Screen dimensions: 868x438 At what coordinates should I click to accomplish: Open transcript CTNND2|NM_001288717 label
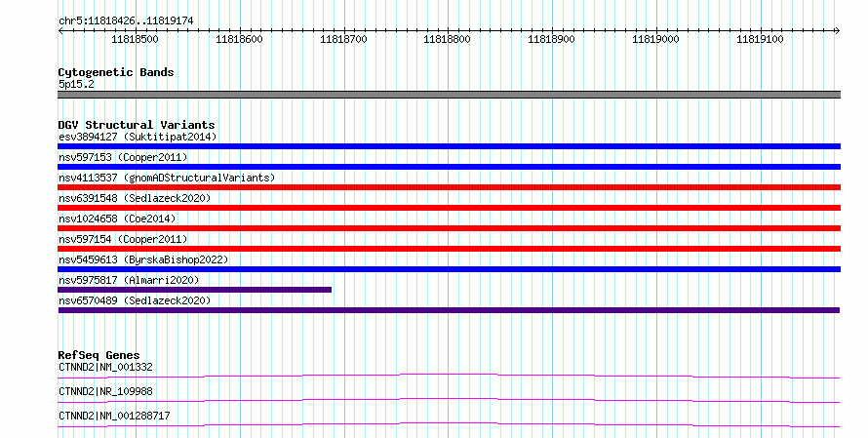[114, 416]
